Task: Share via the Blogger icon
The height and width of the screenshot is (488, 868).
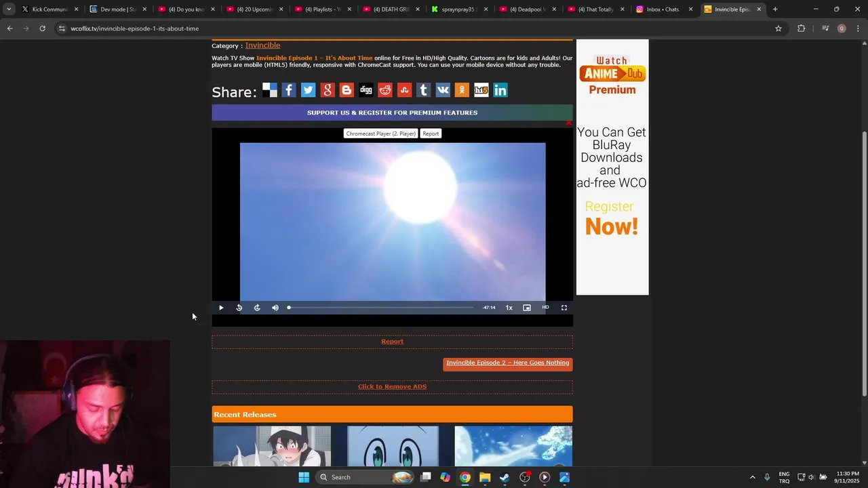Action: coord(347,90)
